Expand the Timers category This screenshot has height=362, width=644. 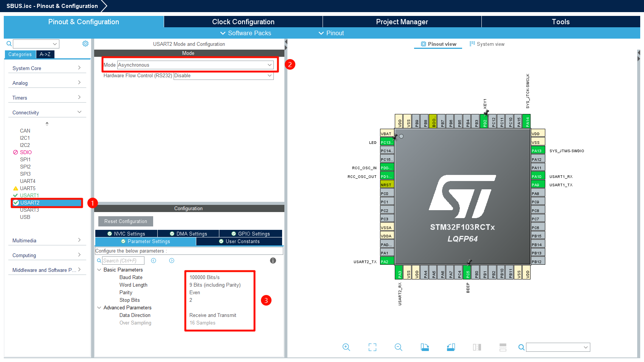coord(47,98)
